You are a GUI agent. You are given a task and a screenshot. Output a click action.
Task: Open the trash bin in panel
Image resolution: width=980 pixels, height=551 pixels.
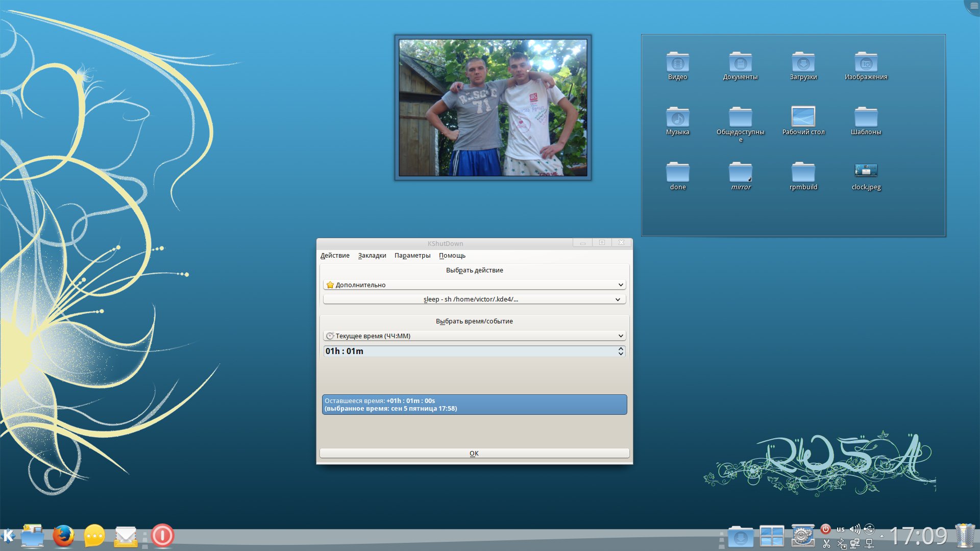click(x=965, y=536)
